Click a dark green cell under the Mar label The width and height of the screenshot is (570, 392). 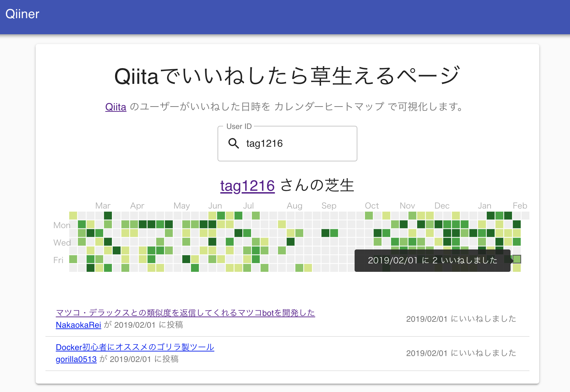[108, 216]
